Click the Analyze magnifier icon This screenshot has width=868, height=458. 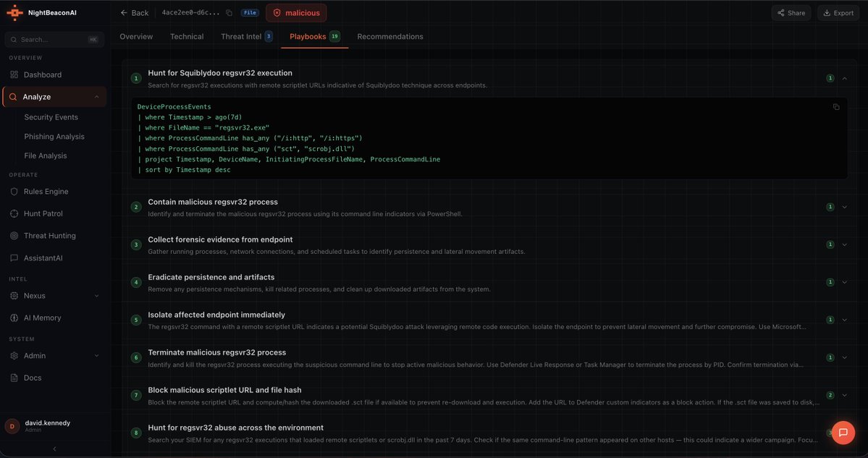[13, 97]
